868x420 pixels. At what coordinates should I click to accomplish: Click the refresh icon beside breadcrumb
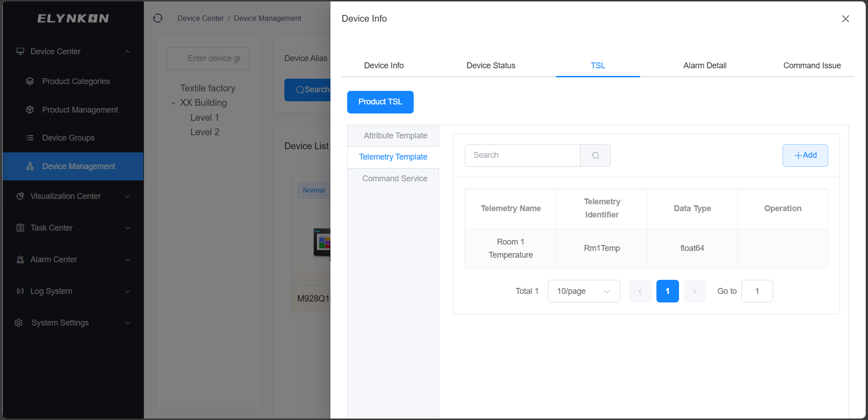click(x=158, y=18)
